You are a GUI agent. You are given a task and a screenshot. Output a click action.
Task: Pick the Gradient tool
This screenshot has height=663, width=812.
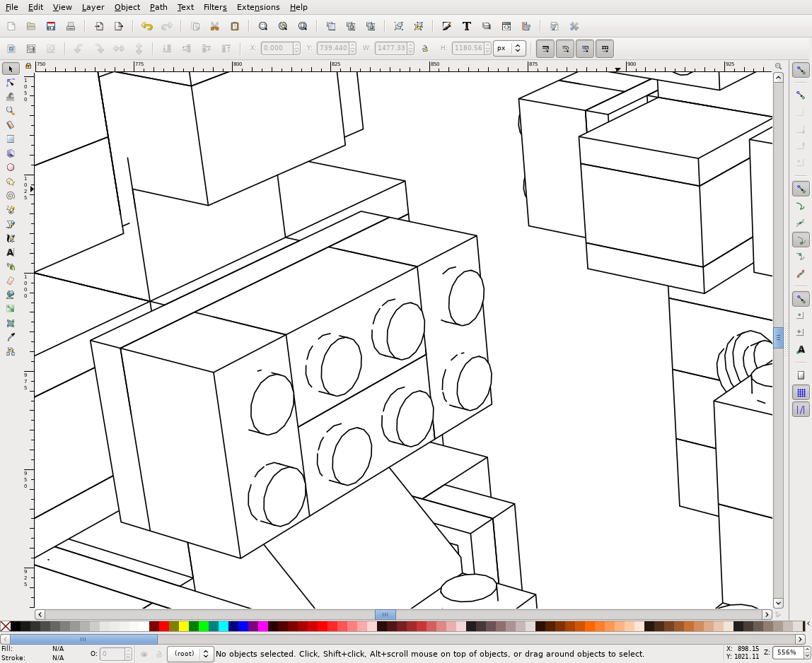tap(11, 308)
